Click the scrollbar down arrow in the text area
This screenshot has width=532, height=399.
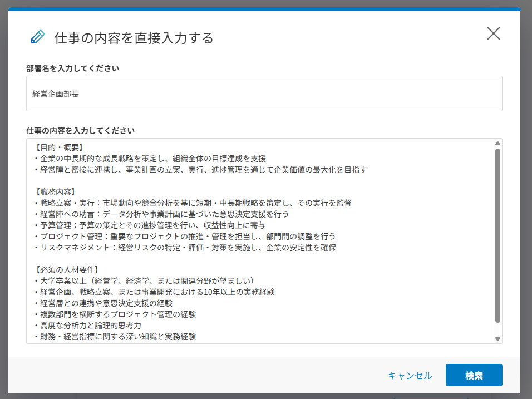click(x=497, y=338)
